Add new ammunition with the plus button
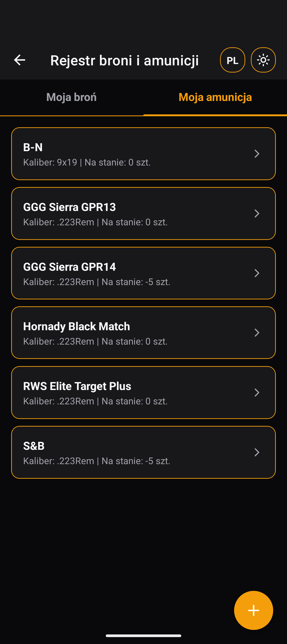Image resolution: width=287 pixels, height=644 pixels. (x=254, y=610)
